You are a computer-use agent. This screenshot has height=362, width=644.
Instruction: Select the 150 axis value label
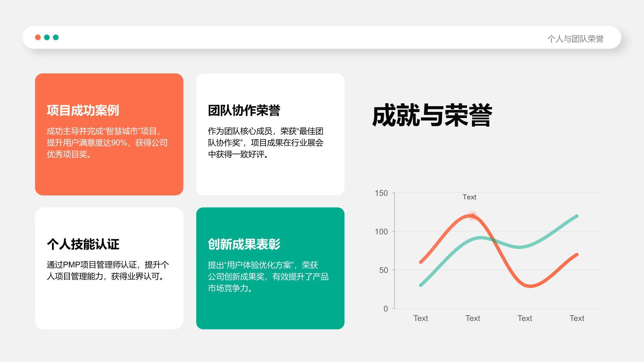381,193
